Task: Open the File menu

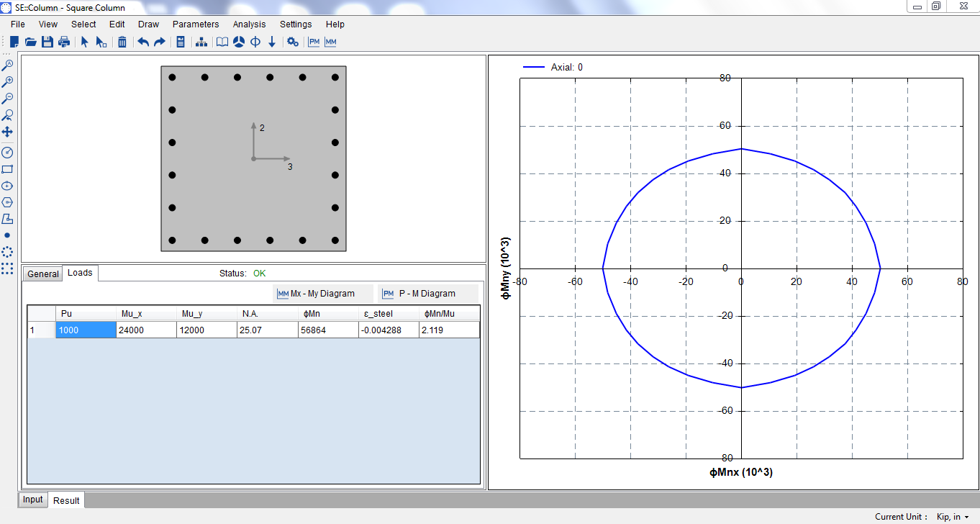Action: 18,24
